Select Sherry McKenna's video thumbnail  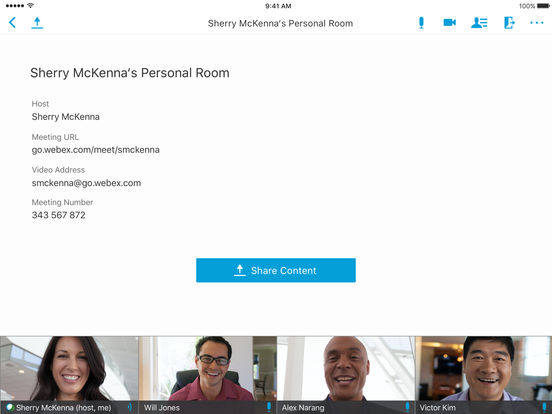click(69, 375)
